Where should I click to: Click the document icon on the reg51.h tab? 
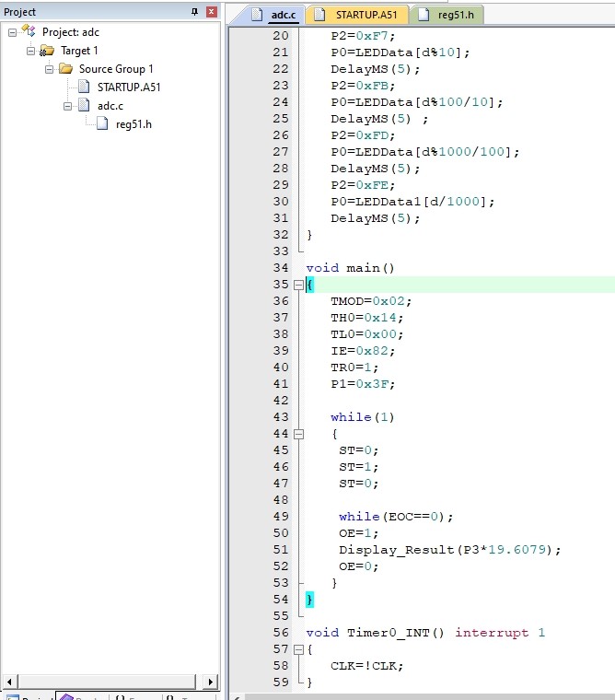pos(424,15)
